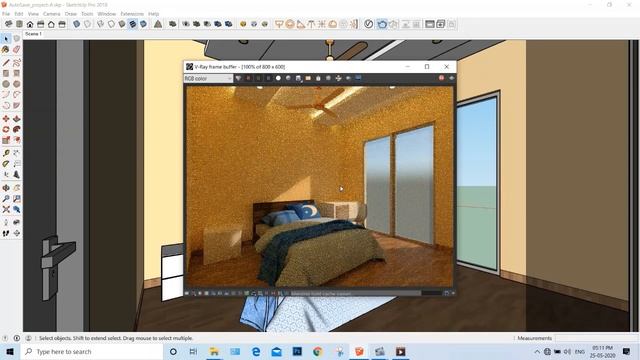Activate the Line pencil tool
The width and height of the screenshot is (640, 360).
click(x=6, y=62)
